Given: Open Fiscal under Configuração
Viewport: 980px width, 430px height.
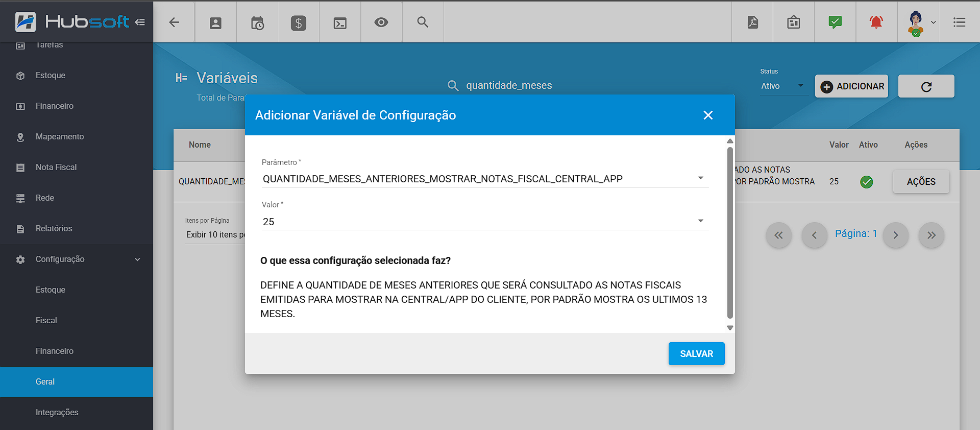Looking at the screenshot, I should tap(77, 321).
